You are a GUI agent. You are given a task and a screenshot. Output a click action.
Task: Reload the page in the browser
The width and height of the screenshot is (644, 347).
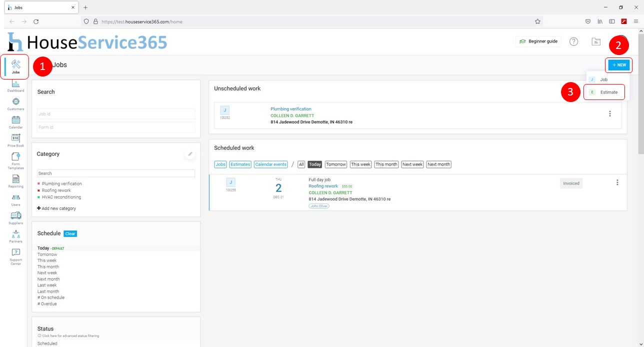click(x=36, y=21)
